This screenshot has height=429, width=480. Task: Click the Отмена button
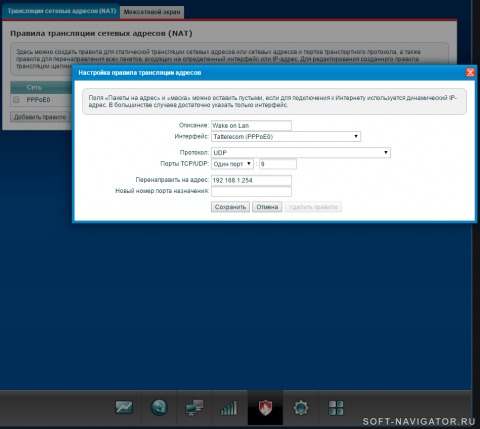point(267,207)
